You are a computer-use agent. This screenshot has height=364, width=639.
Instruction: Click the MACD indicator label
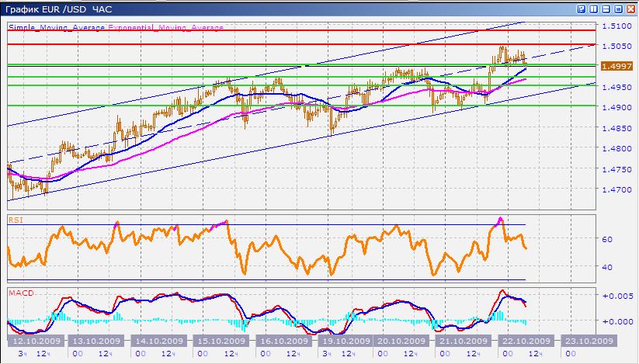click(x=21, y=293)
